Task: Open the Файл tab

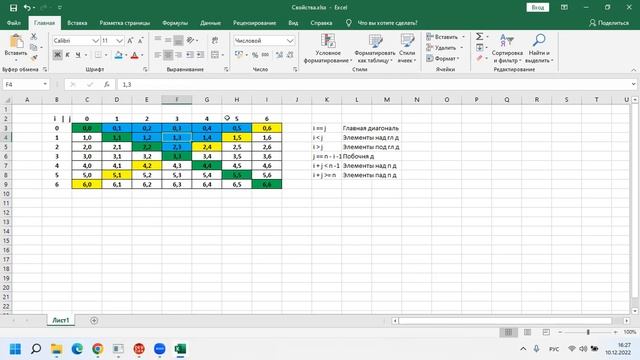Action: (x=13, y=23)
